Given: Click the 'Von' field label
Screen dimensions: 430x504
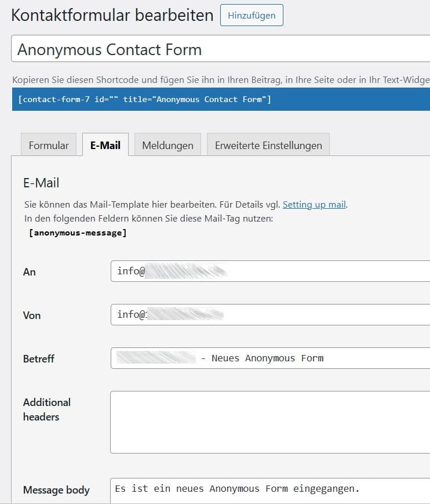Looking at the screenshot, I should click(32, 316).
